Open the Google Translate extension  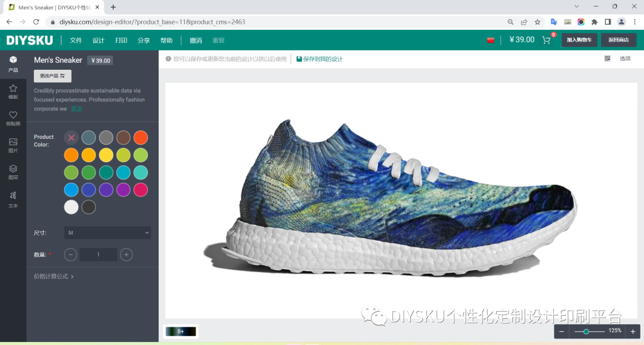click(x=554, y=22)
